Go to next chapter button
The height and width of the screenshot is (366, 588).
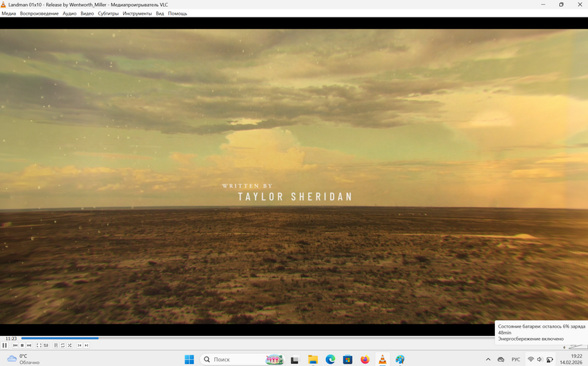coord(86,345)
